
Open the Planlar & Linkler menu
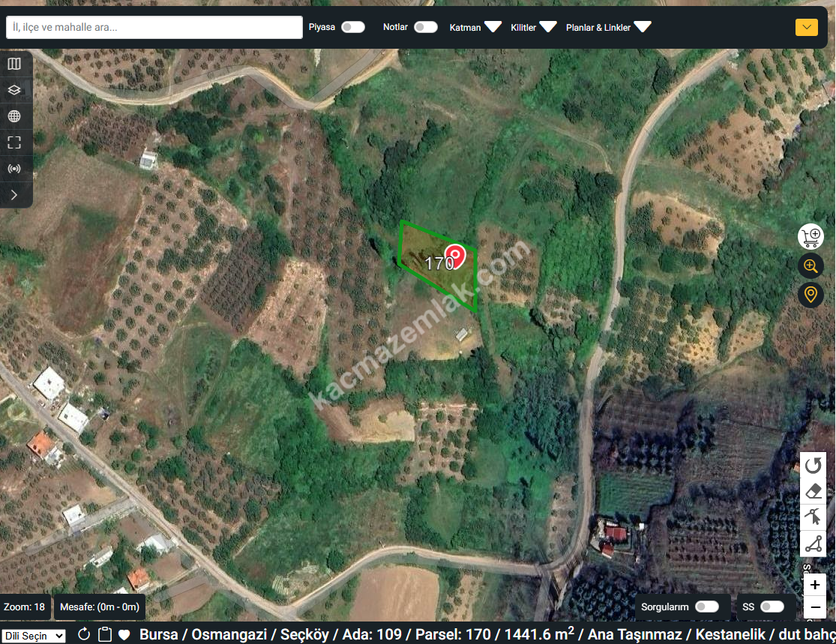point(608,27)
